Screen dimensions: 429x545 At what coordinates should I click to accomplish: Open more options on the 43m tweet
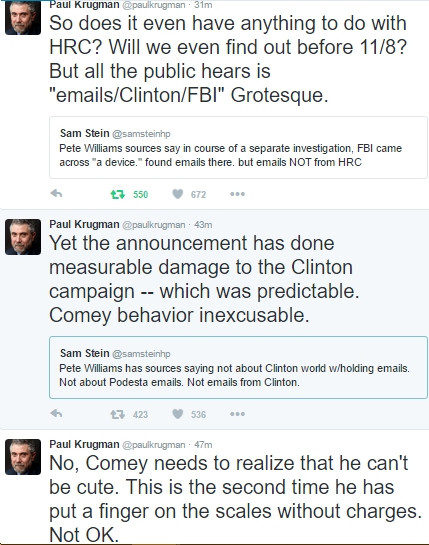click(x=237, y=414)
